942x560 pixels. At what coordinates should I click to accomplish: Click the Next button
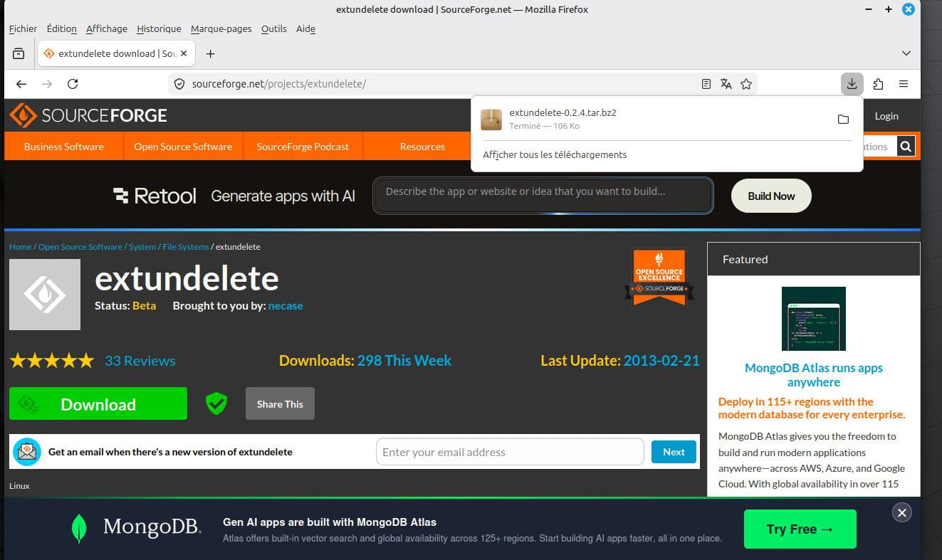click(x=674, y=452)
